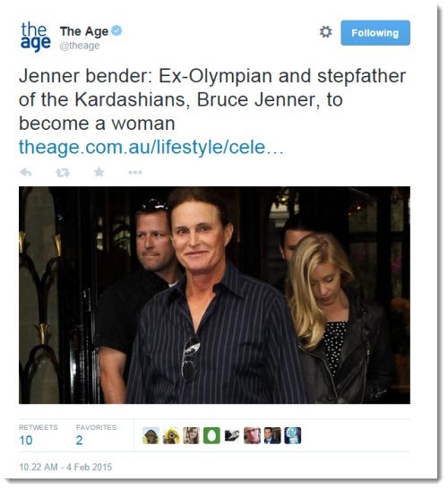Screen dimensions: 448x489
Task: Open the first retweeter avatar
Action: (x=151, y=435)
